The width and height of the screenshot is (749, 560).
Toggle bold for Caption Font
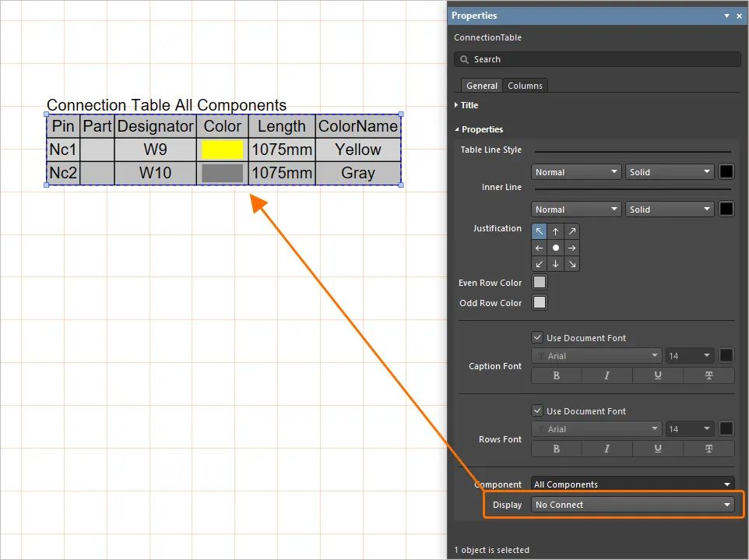click(556, 375)
